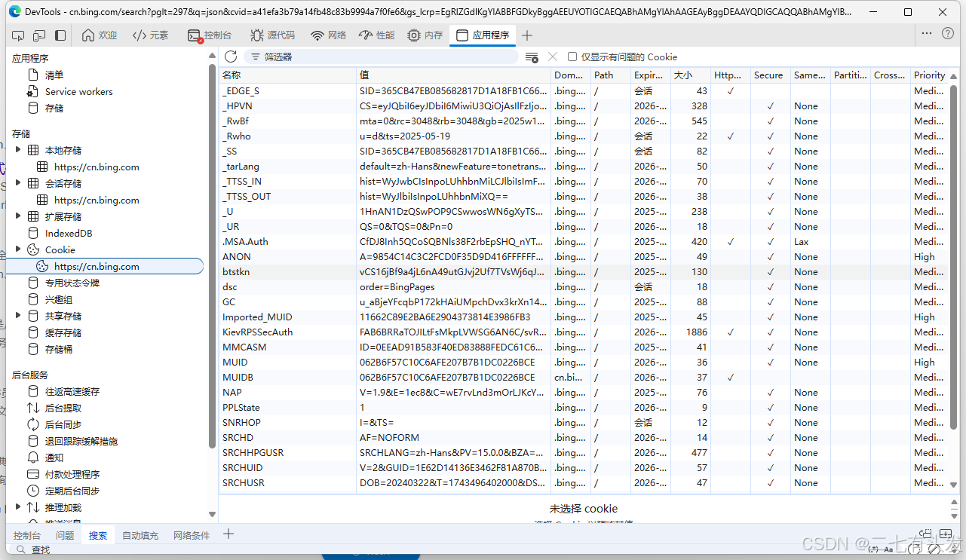Sort cookies by 大小 column header

pyautogui.click(x=691, y=75)
